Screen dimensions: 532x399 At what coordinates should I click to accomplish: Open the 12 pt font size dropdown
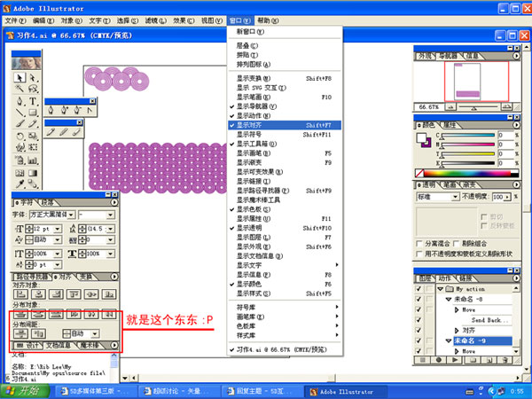coord(58,229)
